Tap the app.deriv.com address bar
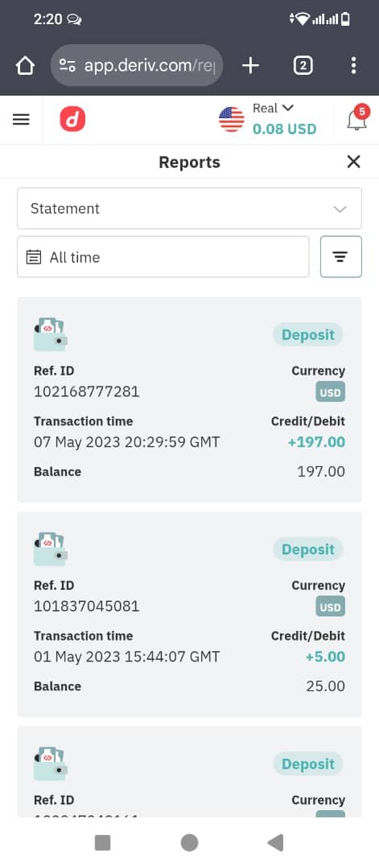 [x=137, y=66]
